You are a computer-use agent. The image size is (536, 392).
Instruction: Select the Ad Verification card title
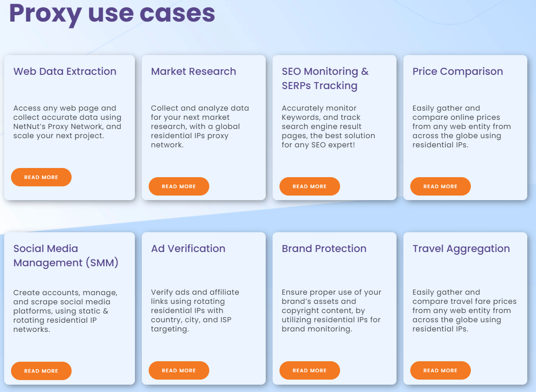pos(188,249)
